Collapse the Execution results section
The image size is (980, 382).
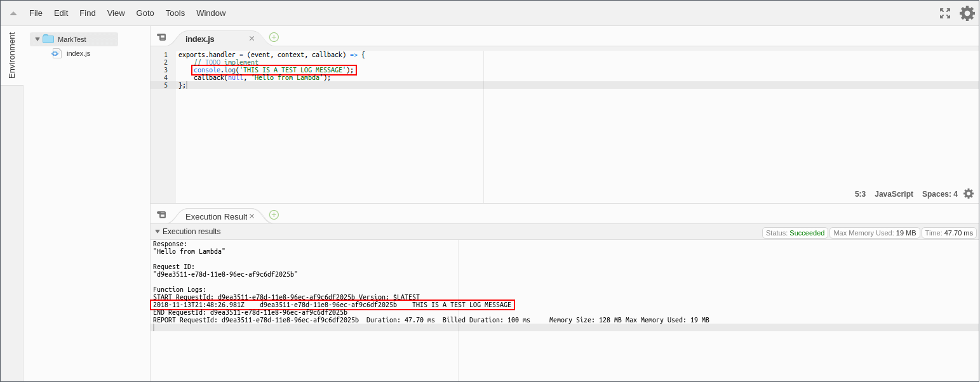tap(157, 231)
